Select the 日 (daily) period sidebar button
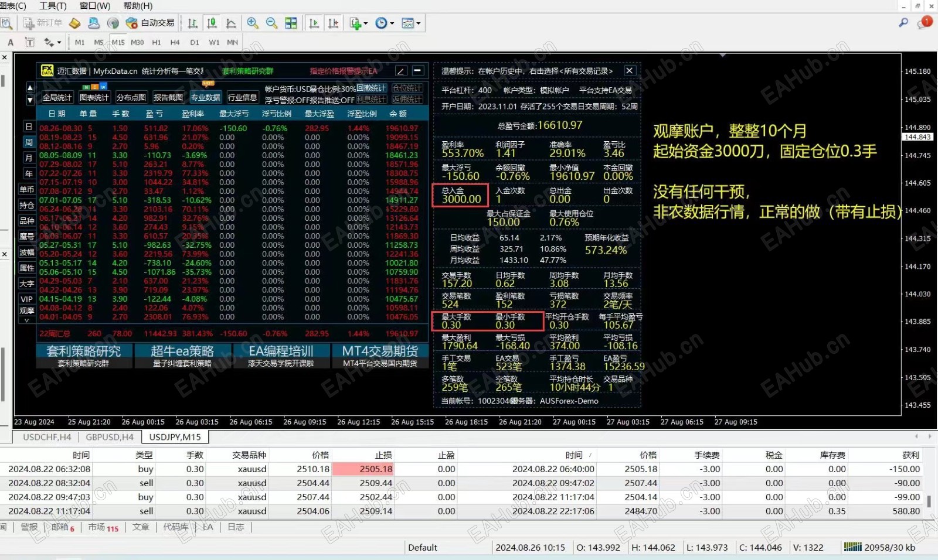938x560 pixels. (x=28, y=127)
